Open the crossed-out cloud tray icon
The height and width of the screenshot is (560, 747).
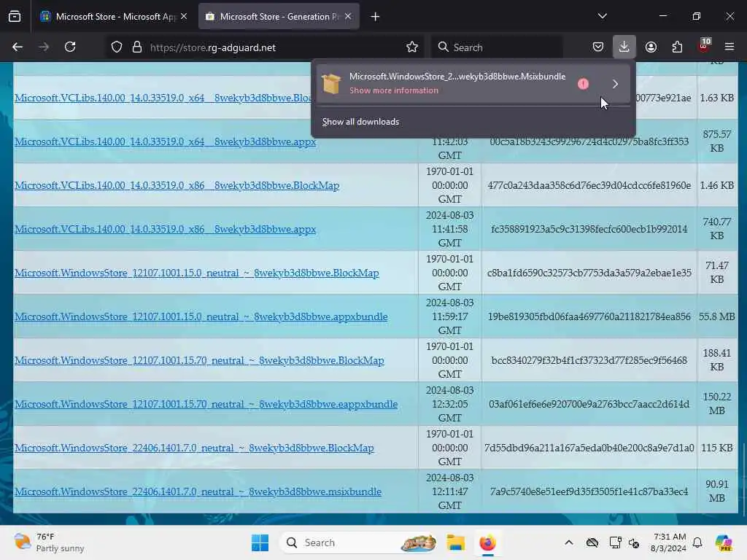point(592,542)
